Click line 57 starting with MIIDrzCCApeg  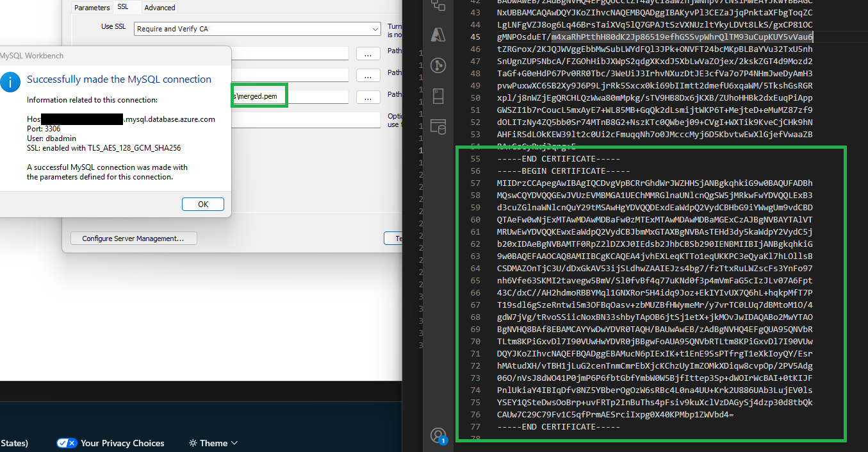click(x=655, y=183)
